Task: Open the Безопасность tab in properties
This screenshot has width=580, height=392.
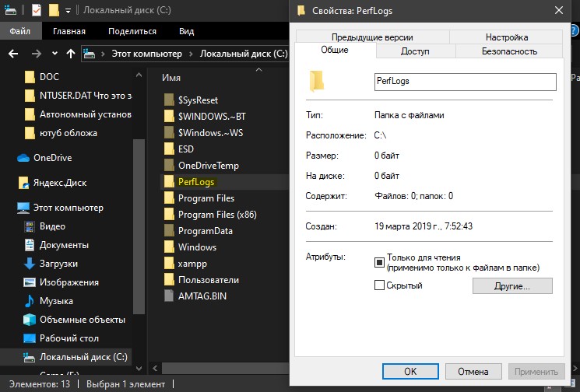Action: (x=509, y=51)
